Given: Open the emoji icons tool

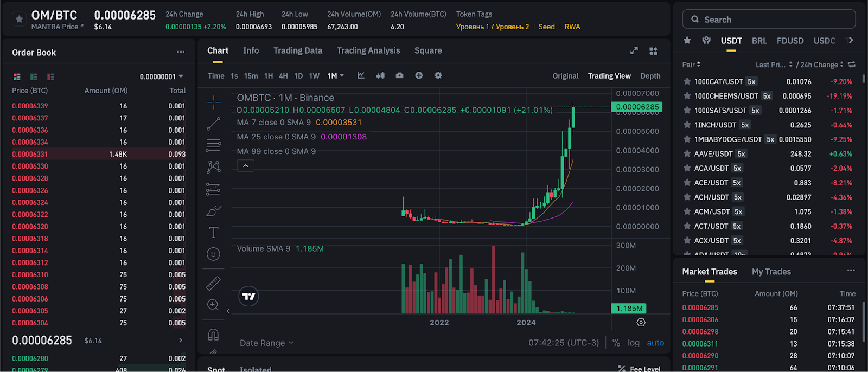Looking at the screenshot, I should [214, 254].
